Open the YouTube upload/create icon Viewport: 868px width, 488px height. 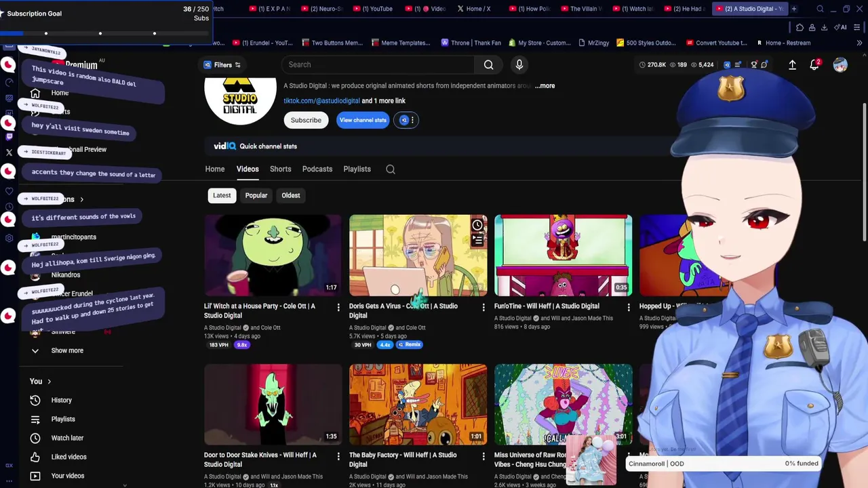click(x=792, y=65)
